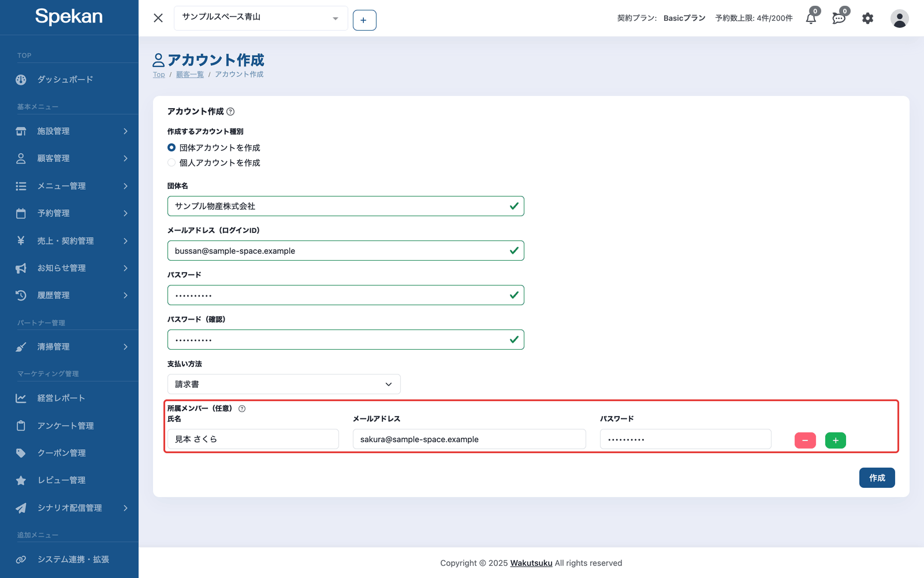Screen dimensions: 924x578
Task: Open アンケート管理 in sidebar
Action: tap(69, 426)
